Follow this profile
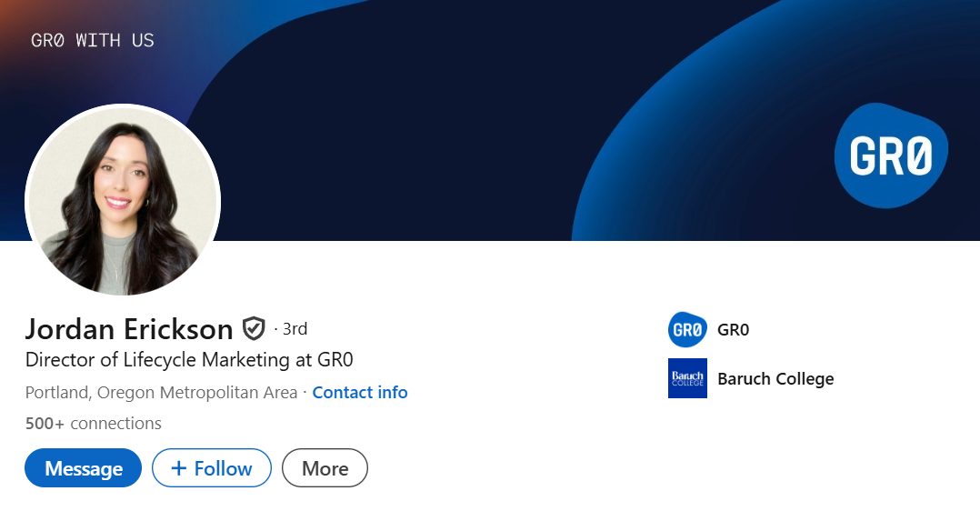Image resolution: width=980 pixels, height=511 pixels. point(212,468)
